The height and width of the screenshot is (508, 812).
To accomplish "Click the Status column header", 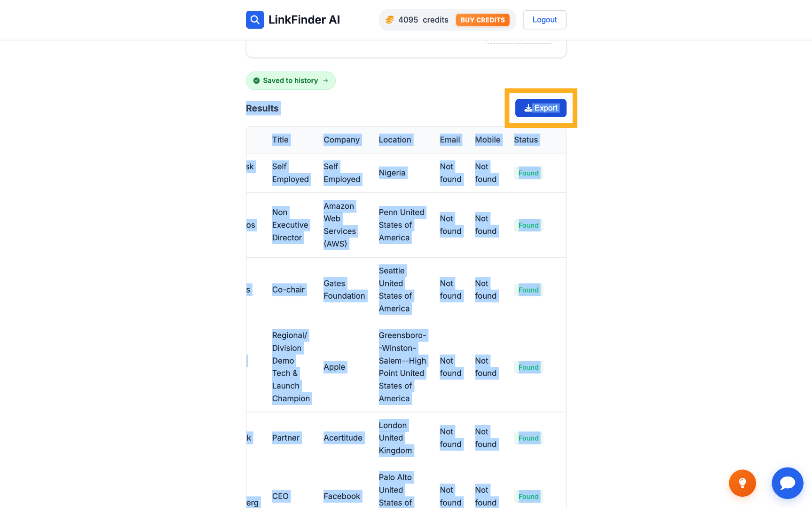I will [x=526, y=140].
